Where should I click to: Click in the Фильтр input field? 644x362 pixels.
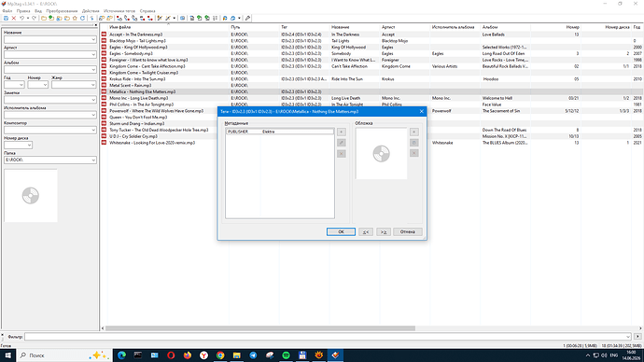[328, 337]
